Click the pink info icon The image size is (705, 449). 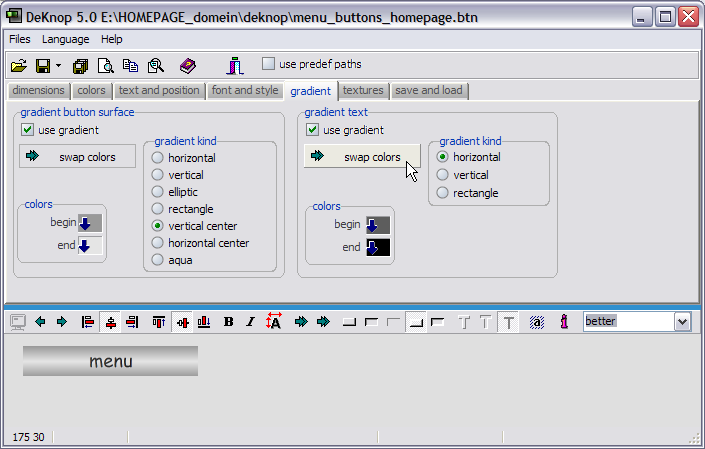[564, 321]
